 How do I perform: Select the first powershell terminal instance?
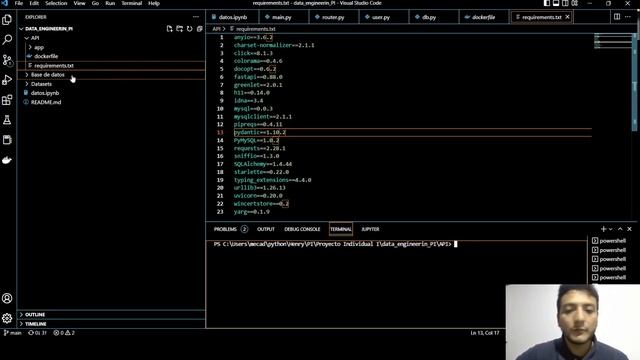pos(609,241)
